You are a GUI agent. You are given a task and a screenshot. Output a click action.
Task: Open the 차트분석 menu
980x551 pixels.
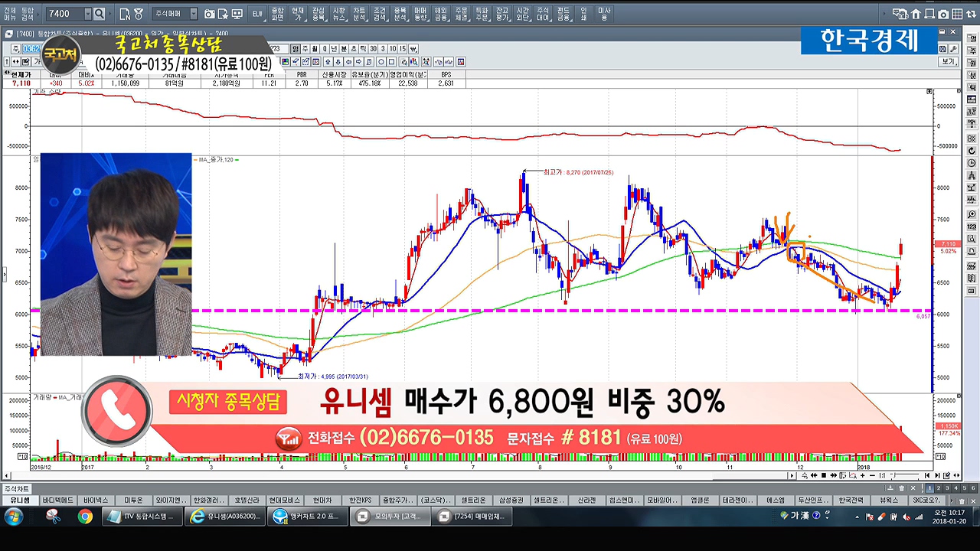[x=359, y=14]
